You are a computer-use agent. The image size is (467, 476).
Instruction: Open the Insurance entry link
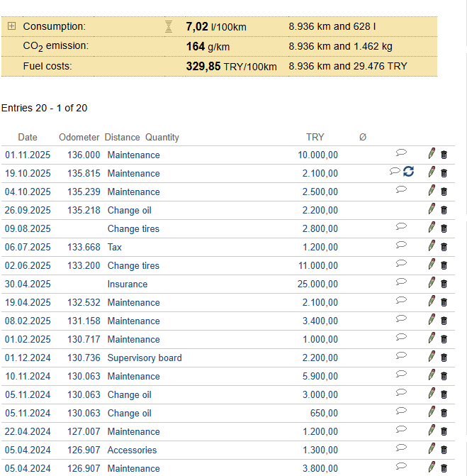pos(128,284)
